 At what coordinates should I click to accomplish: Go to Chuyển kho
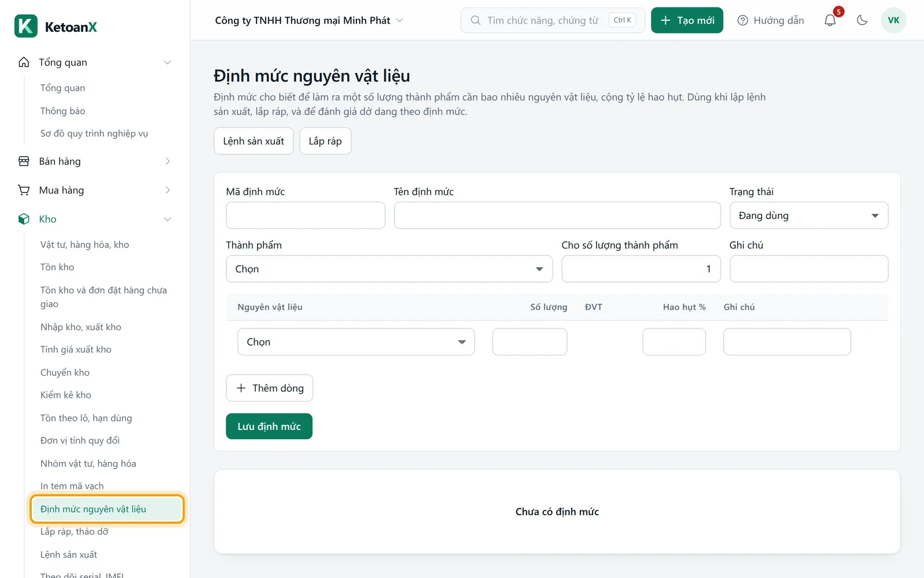coord(65,373)
